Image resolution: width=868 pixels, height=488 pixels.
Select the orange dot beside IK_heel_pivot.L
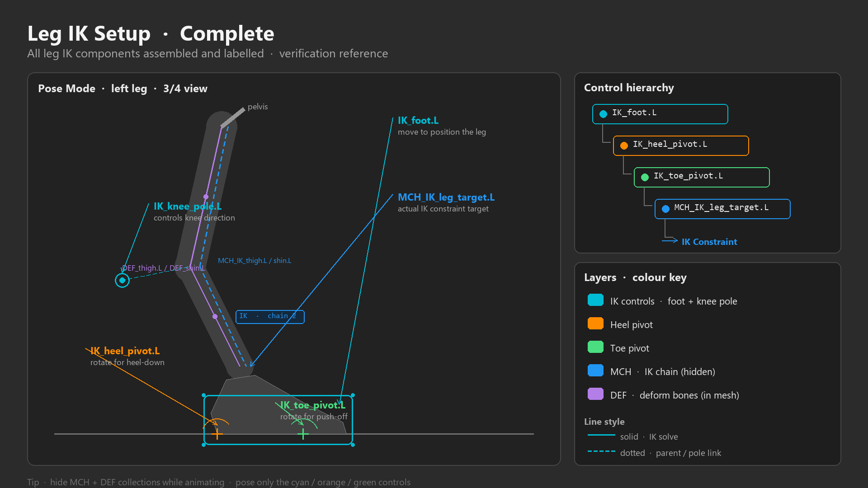(624, 145)
